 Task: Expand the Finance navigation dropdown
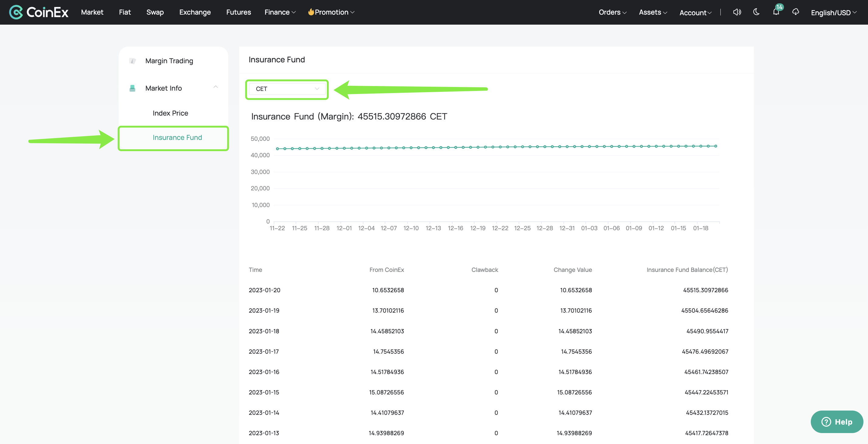(280, 12)
